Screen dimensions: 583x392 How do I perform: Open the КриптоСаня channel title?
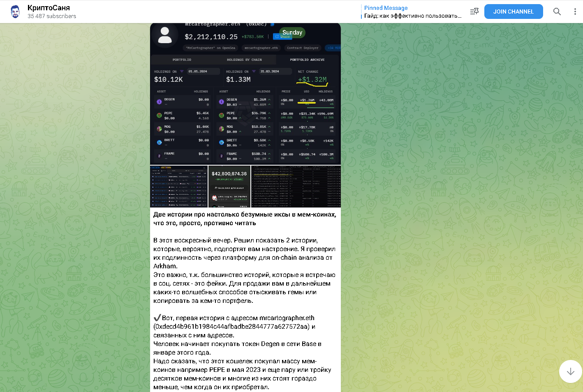tap(49, 8)
